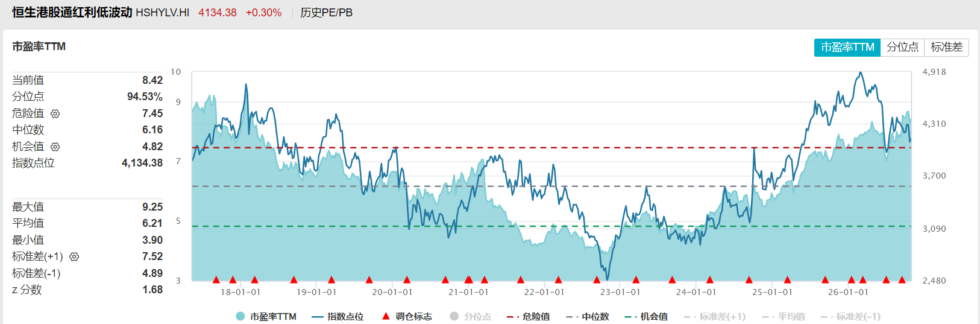Click the z 分数 value 1.68

click(152, 290)
